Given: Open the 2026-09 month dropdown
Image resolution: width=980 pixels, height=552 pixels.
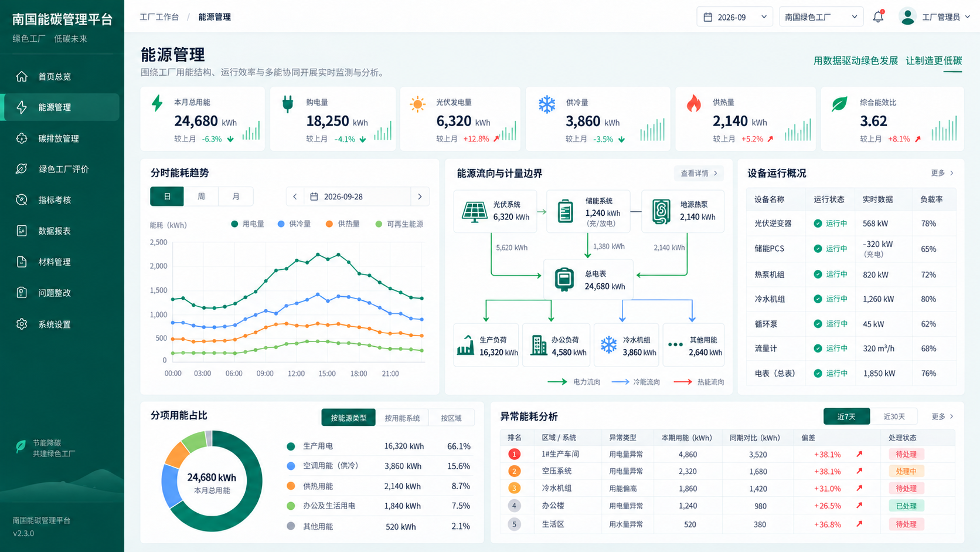Looking at the screenshot, I should coord(734,17).
